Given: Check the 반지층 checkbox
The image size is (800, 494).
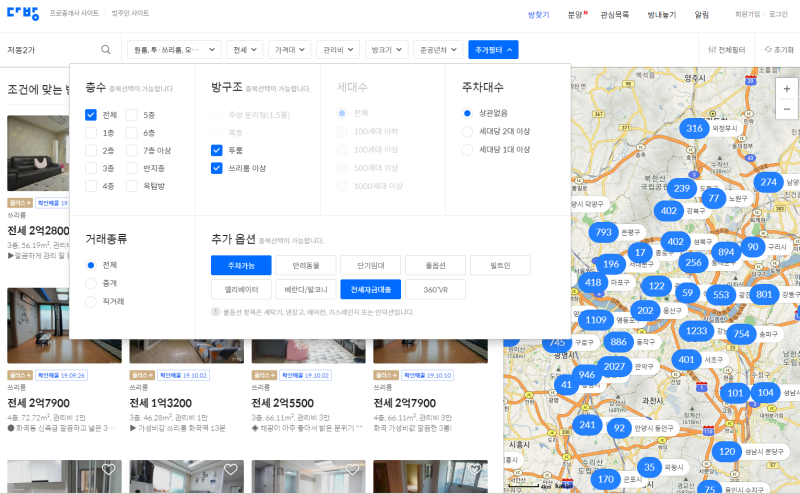Looking at the screenshot, I should click(132, 168).
